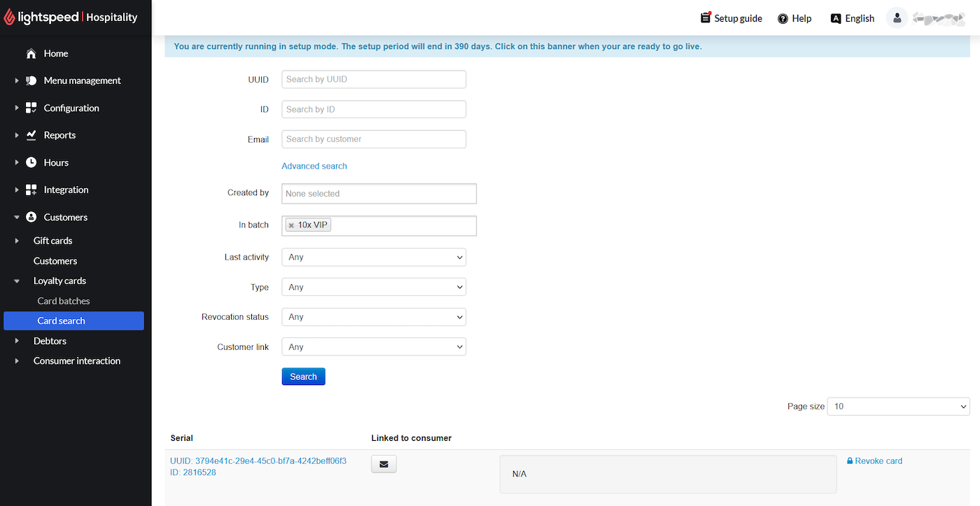The width and height of the screenshot is (980, 506).
Task: Expand the Reports sidebar section
Action: [59, 135]
